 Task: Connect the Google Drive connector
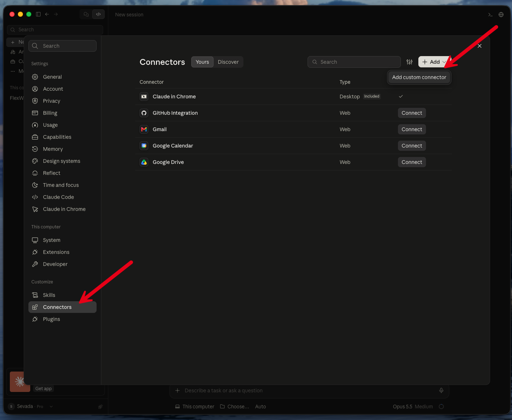(412, 162)
